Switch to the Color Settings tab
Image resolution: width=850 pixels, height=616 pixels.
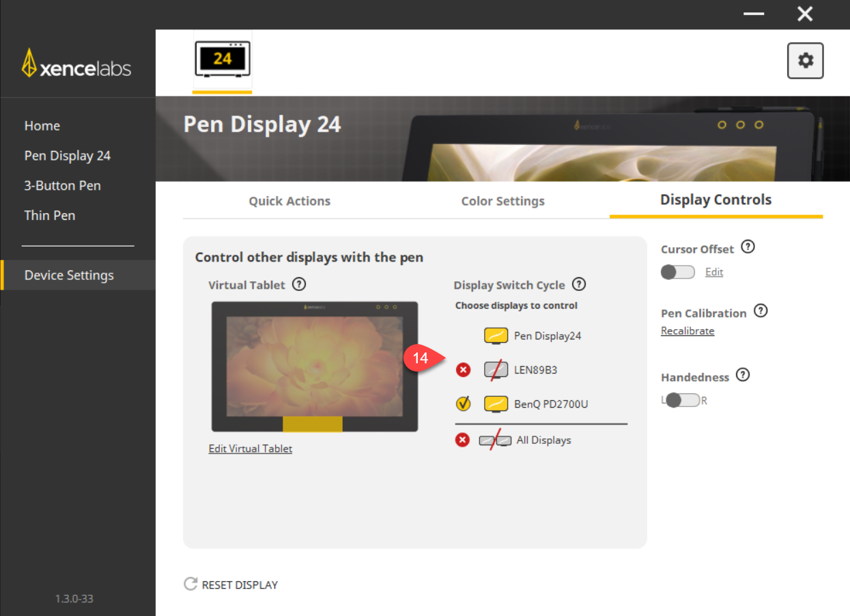click(x=503, y=201)
